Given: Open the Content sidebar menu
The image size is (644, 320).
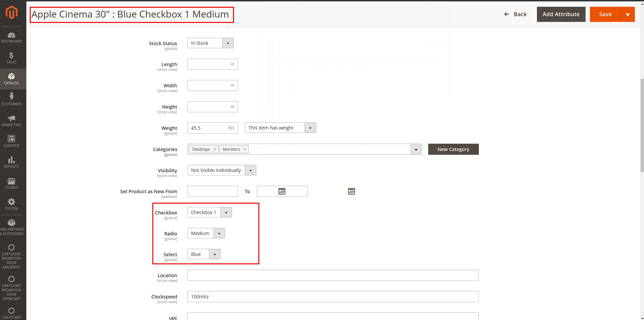Looking at the screenshot, I should (x=11, y=142).
